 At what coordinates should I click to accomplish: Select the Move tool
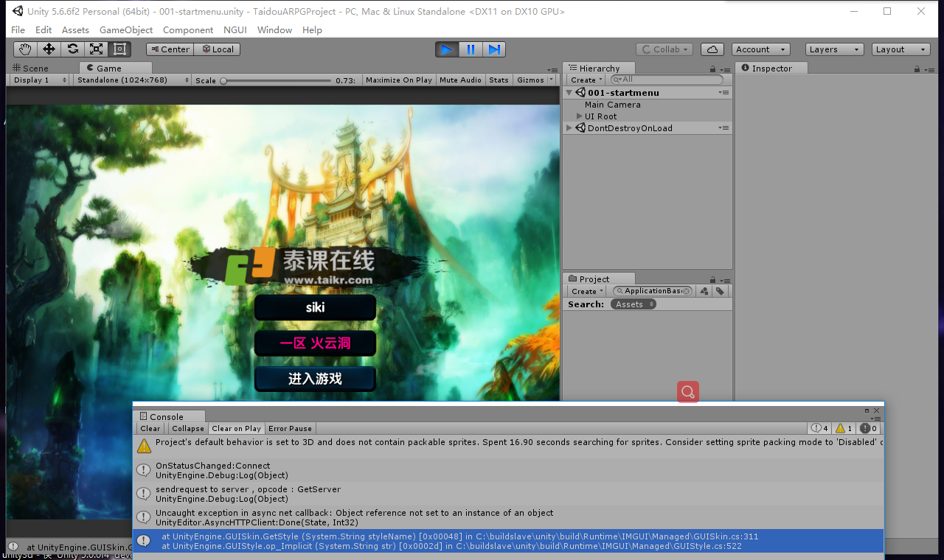click(49, 49)
